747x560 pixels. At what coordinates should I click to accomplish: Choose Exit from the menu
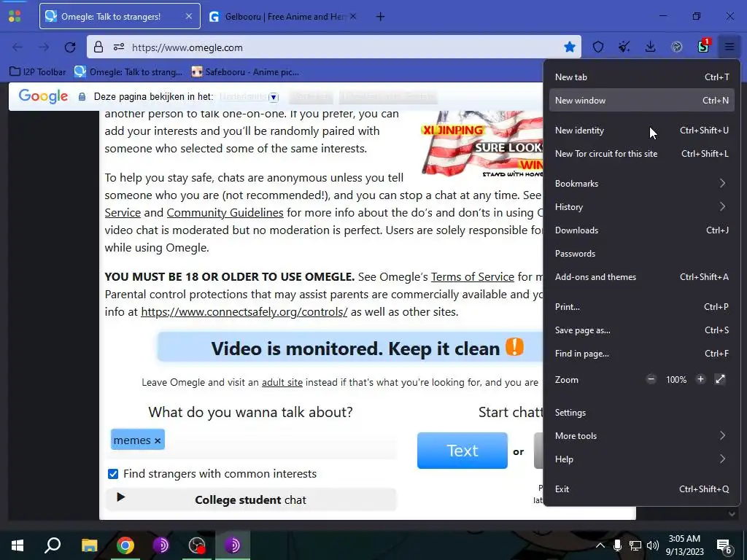642,489
